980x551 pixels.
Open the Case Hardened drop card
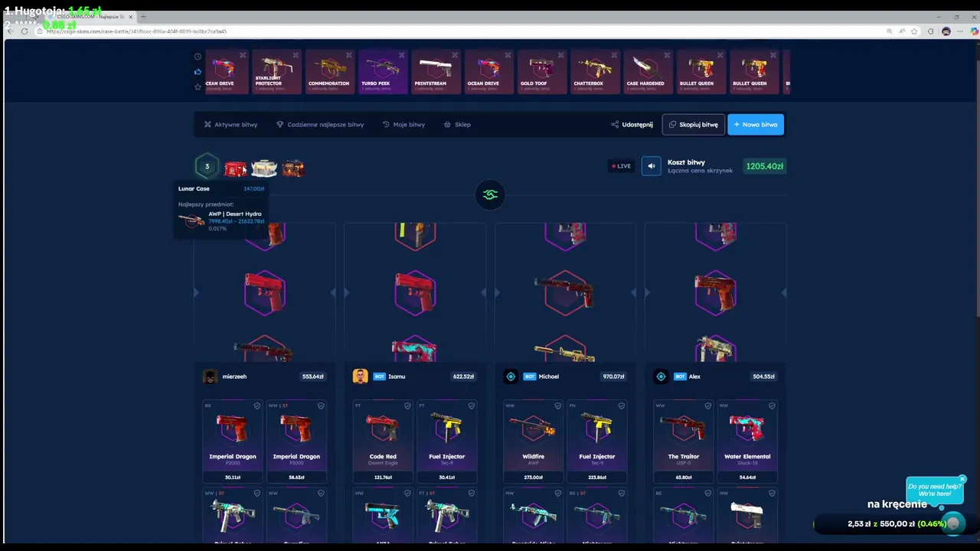tap(648, 72)
